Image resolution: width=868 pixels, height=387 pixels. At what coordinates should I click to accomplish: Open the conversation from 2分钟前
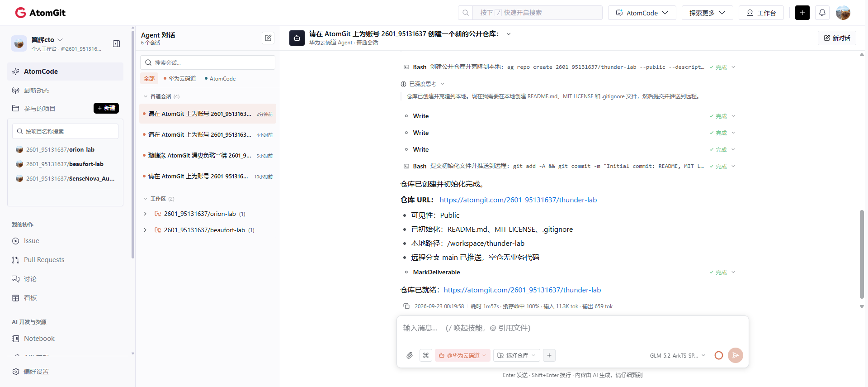pos(208,114)
